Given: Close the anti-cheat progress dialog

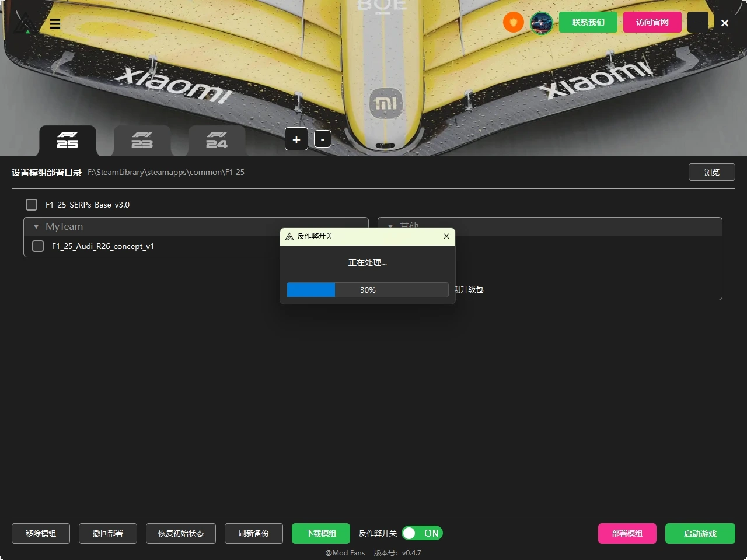Looking at the screenshot, I should point(446,236).
